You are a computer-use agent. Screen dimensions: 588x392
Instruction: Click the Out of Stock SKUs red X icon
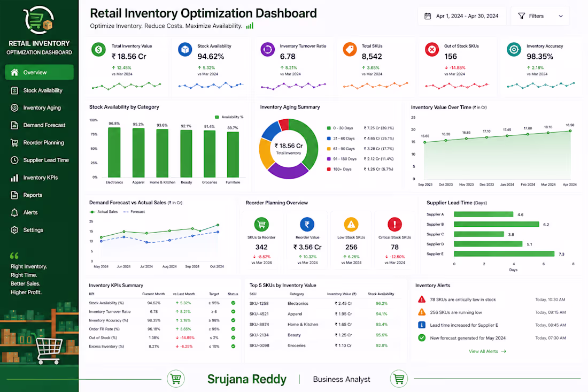[x=431, y=50]
